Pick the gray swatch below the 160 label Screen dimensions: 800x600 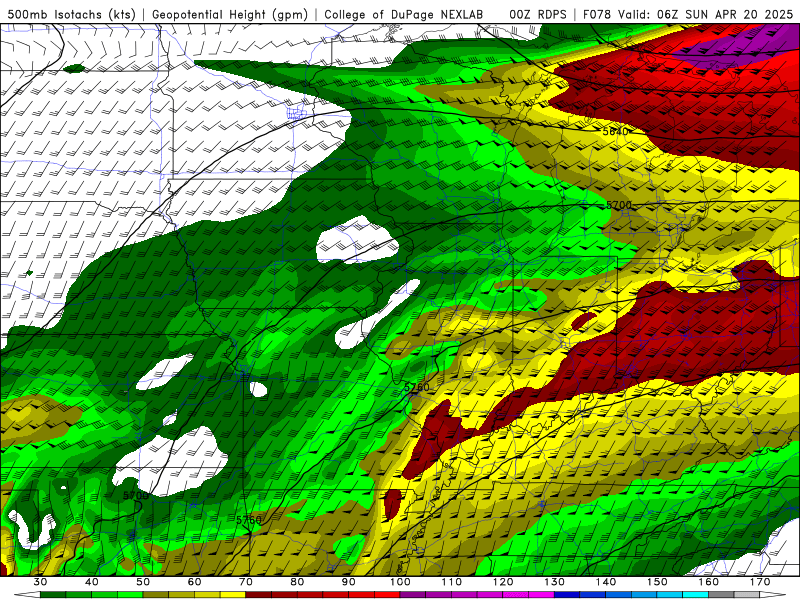click(722, 595)
